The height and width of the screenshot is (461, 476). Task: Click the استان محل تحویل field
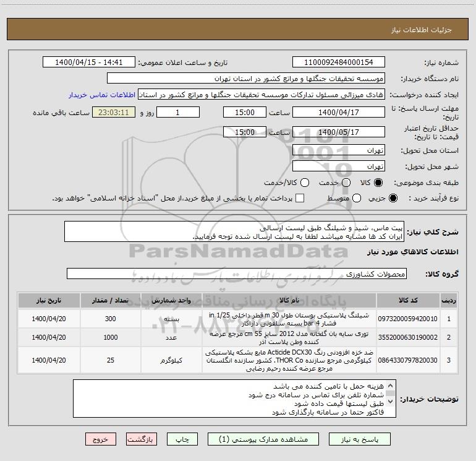[339, 150]
